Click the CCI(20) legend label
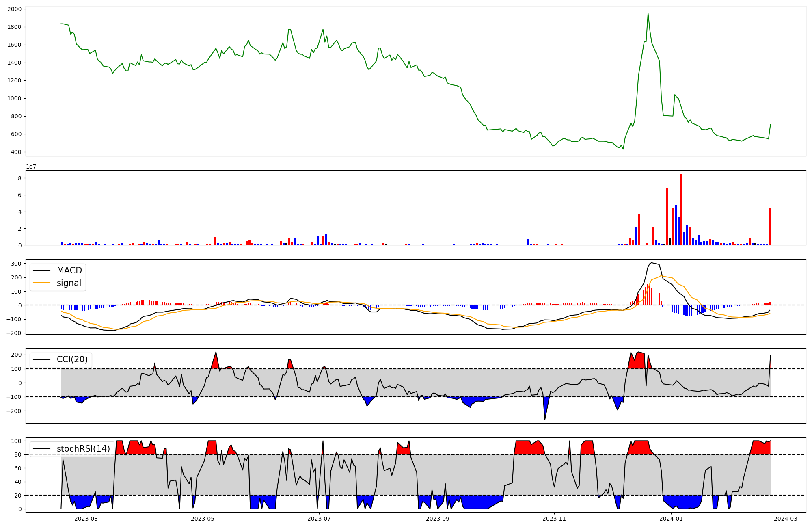 point(72,359)
